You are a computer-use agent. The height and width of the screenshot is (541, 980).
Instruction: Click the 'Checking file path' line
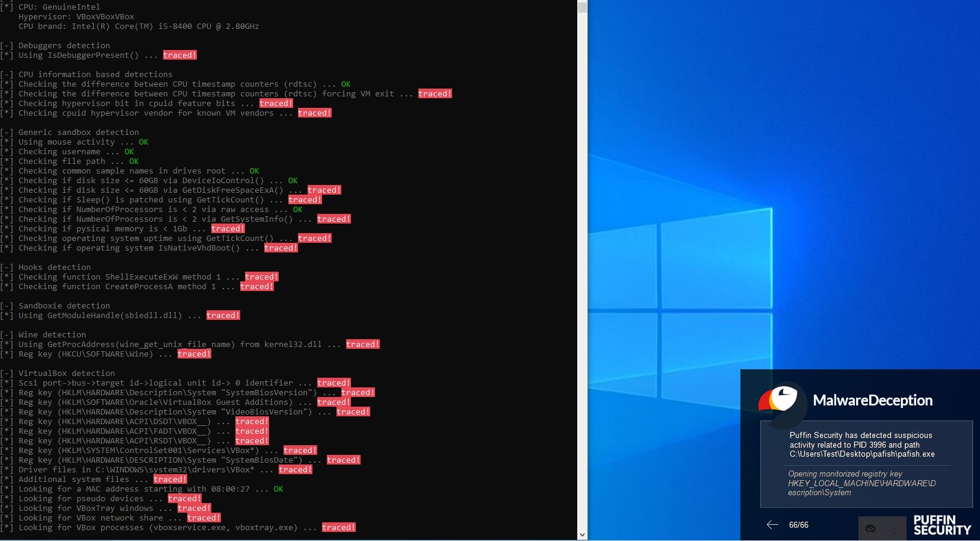(70, 161)
